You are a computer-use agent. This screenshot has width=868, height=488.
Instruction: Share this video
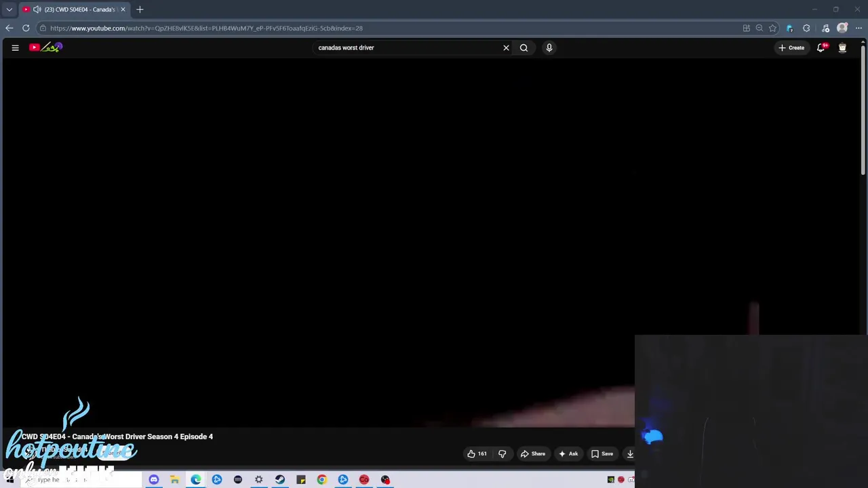tap(533, 453)
